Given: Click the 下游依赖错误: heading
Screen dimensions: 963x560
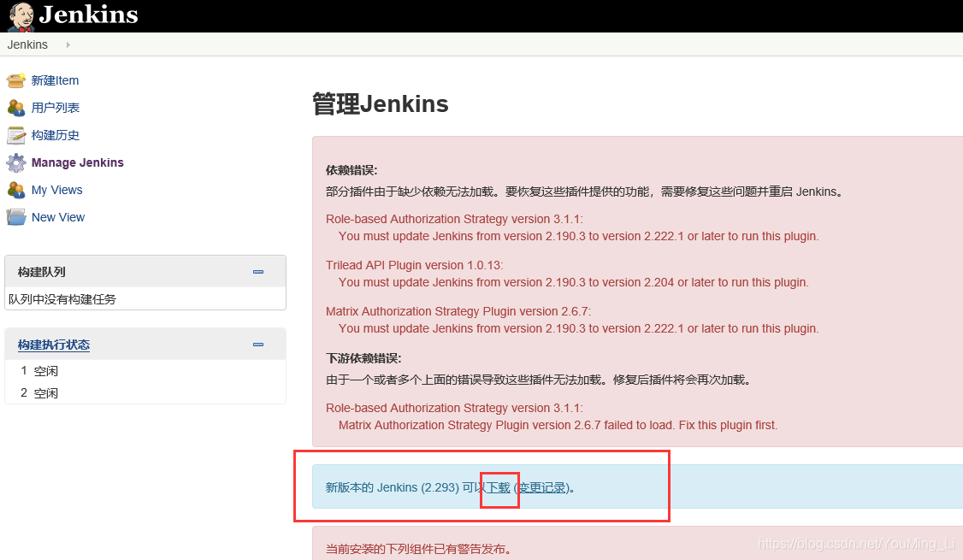Looking at the screenshot, I should click(363, 358).
